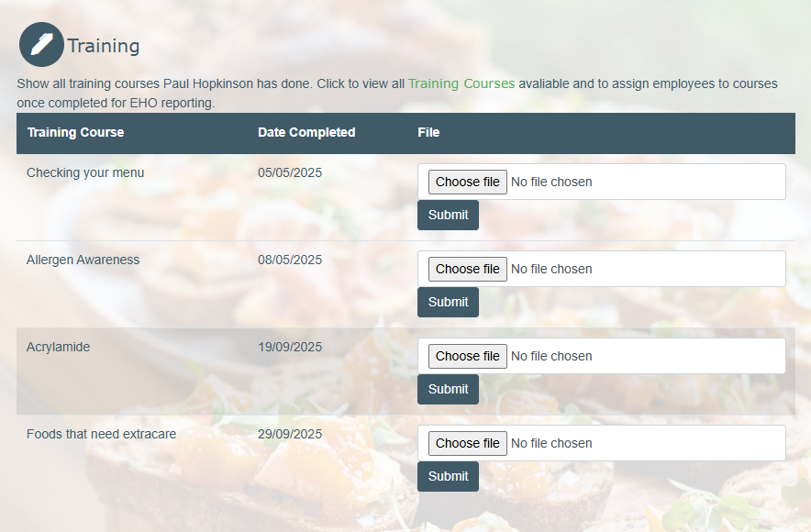Choose file for Checking your menu
811x532 pixels.
pyautogui.click(x=468, y=182)
